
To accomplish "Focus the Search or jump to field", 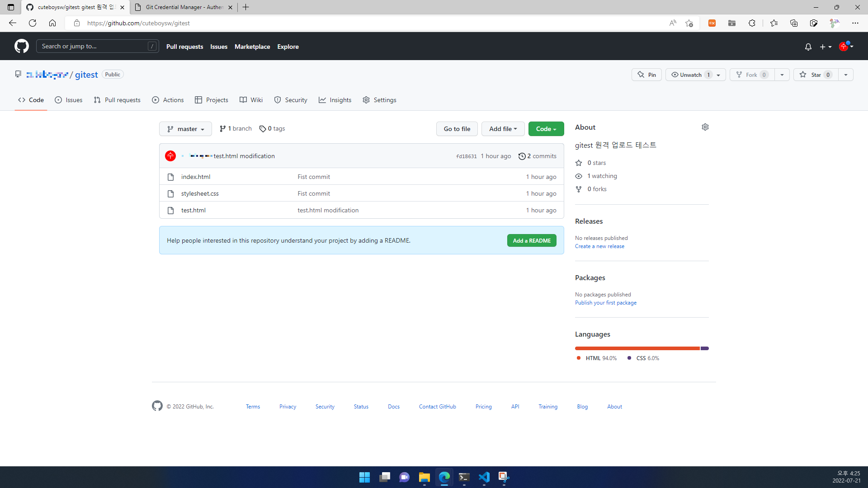I will click(98, 46).
